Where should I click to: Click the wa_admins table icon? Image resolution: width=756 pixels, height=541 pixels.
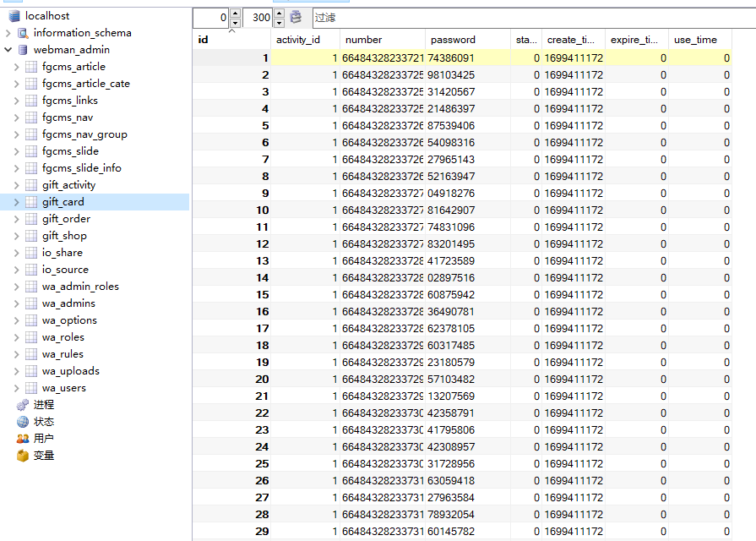(31, 303)
